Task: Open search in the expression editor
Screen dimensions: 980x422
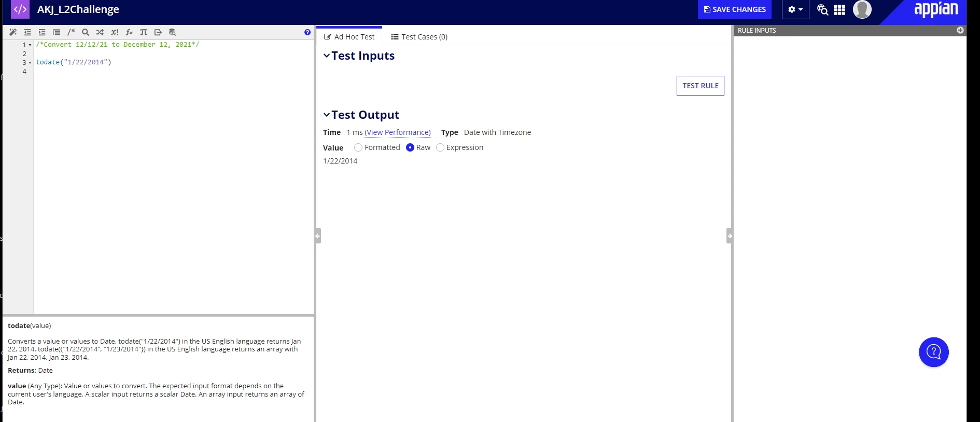Action: 86,32
